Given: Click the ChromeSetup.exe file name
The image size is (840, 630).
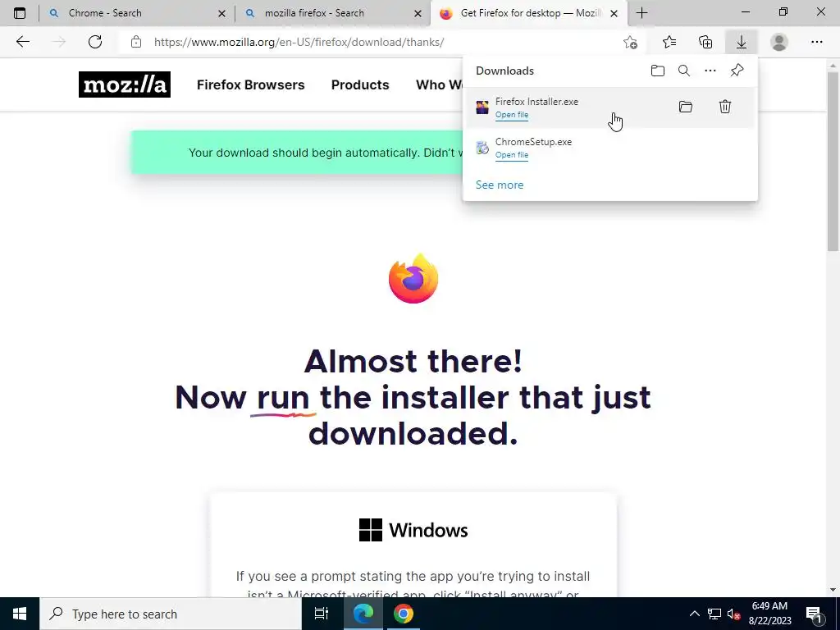Looking at the screenshot, I should click(x=533, y=141).
